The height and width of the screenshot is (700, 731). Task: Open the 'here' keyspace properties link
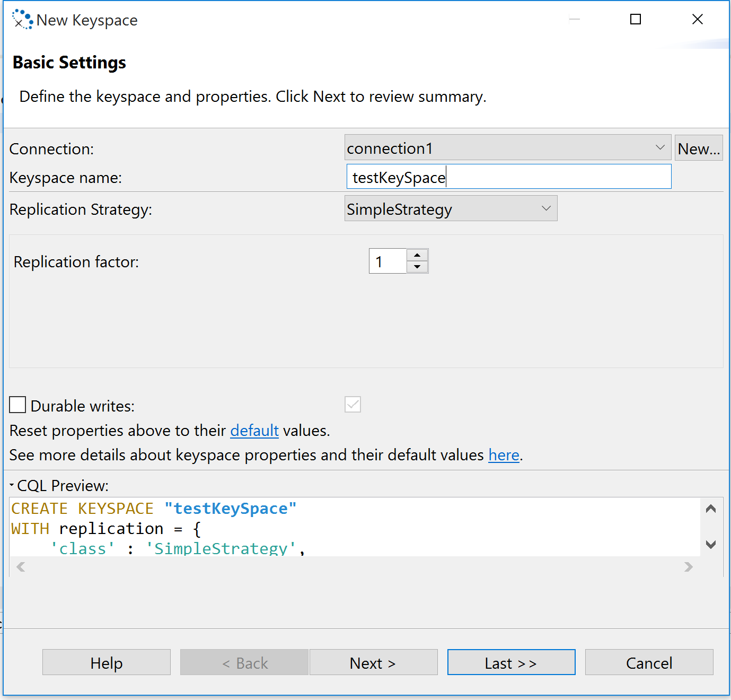coord(504,455)
